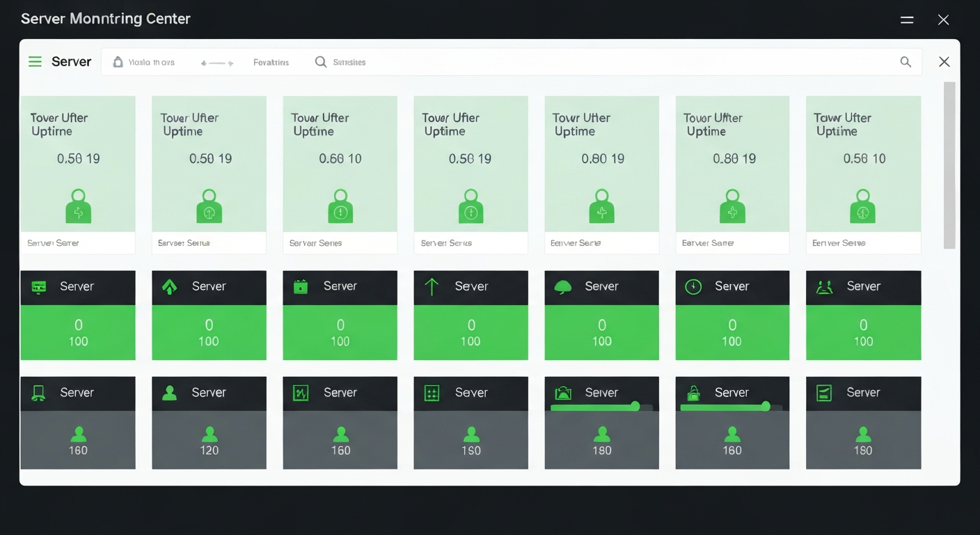
Task: Open the uptime card showing 0.60 10
Action: tap(340, 164)
